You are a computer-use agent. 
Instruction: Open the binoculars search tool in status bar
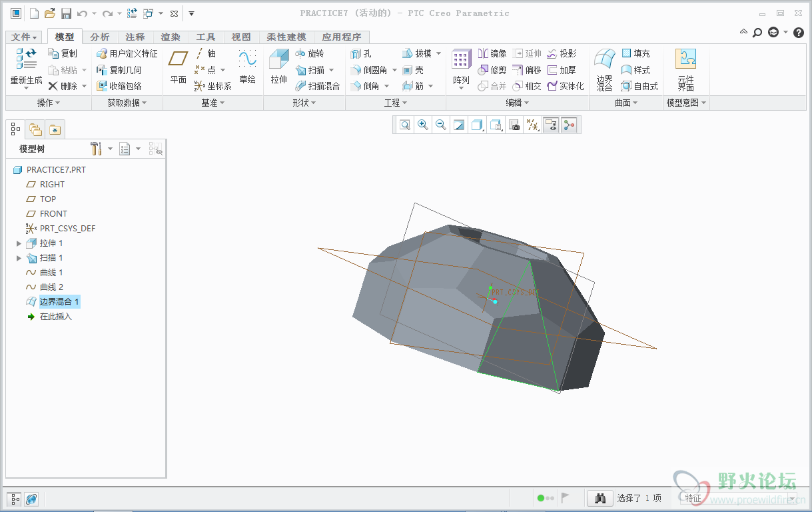click(x=600, y=498)
